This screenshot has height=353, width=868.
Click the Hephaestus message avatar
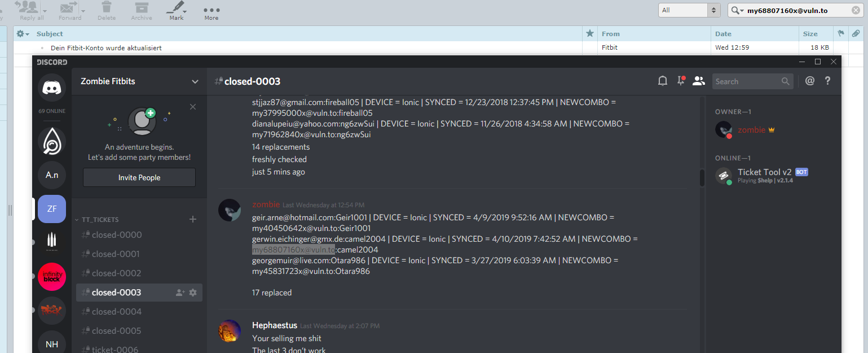[x=230, y=331]
